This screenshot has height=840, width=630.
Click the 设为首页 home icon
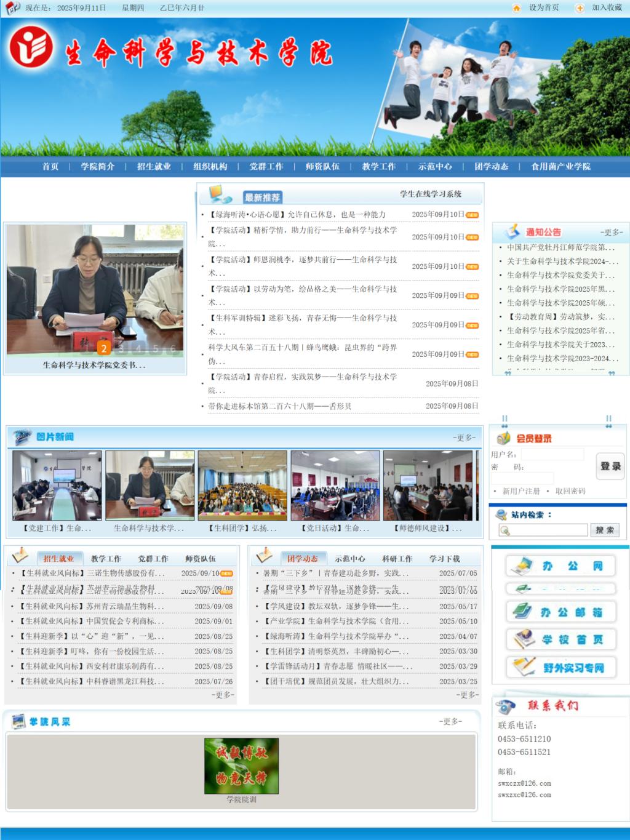(x=517, y=8)
